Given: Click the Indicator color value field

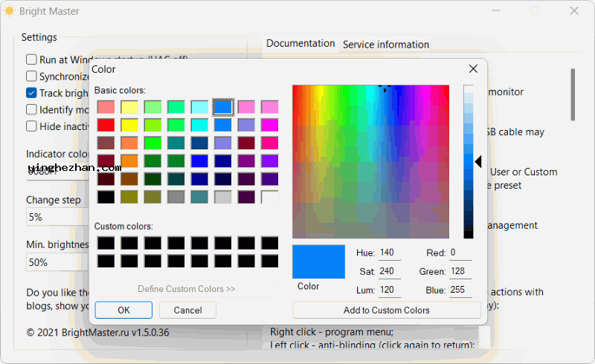Looking at the screenshot, I should coord(57,171).
